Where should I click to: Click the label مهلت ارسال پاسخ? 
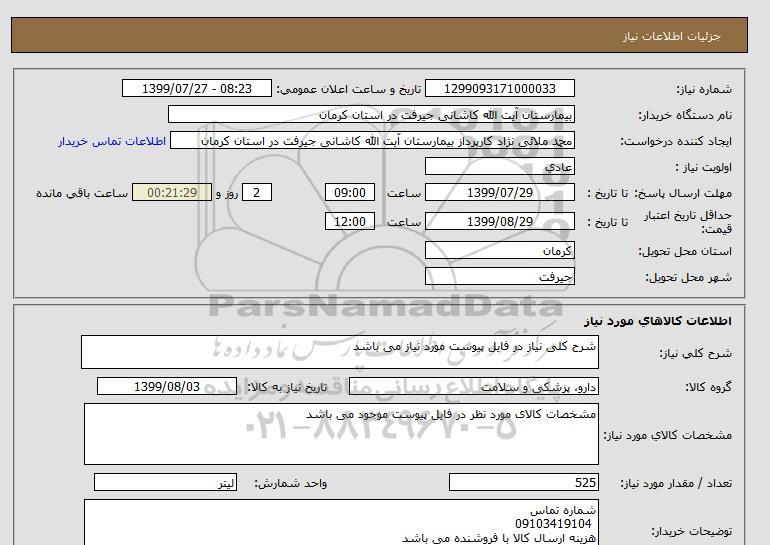(x=682, y=193)
